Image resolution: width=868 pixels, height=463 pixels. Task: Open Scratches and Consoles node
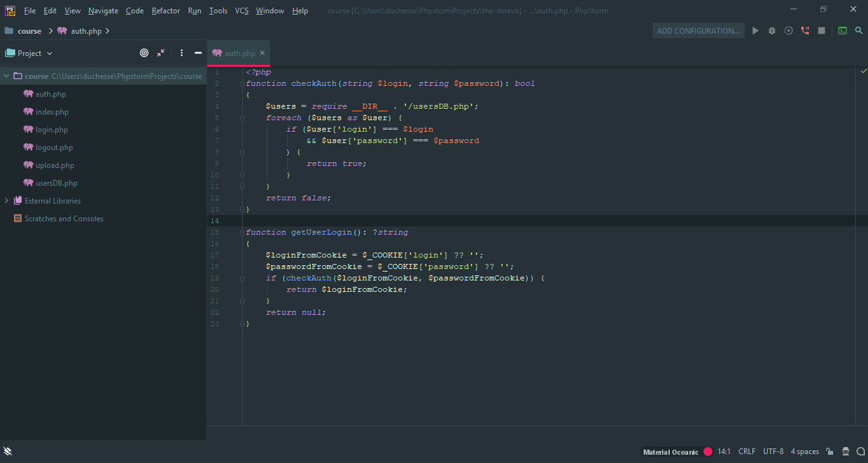(64, 218)
